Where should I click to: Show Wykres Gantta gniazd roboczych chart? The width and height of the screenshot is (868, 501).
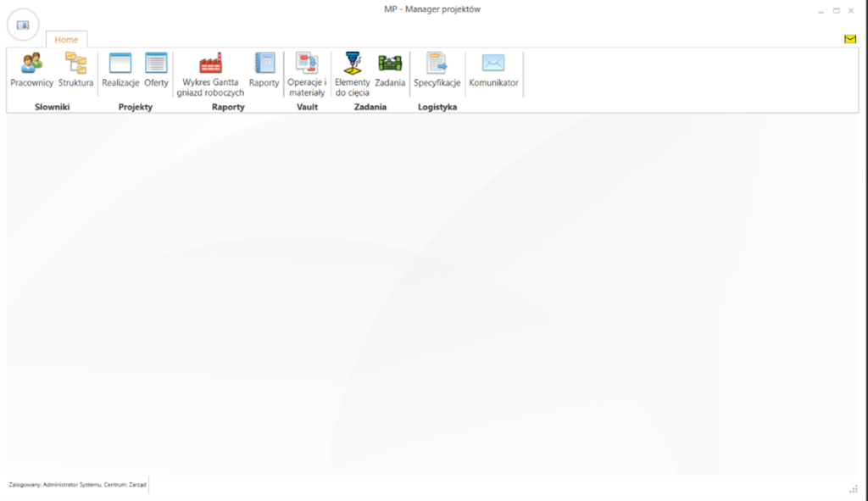[210, 75]
